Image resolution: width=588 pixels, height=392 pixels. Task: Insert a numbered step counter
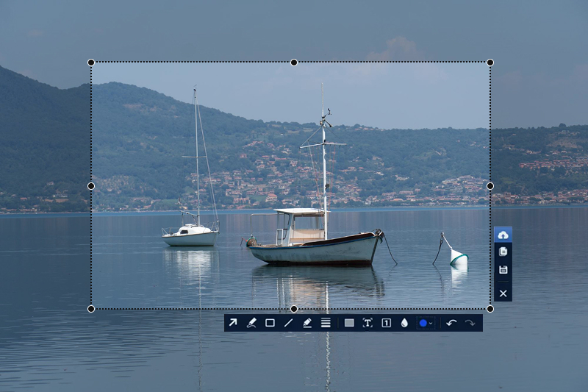pos(386,323)
